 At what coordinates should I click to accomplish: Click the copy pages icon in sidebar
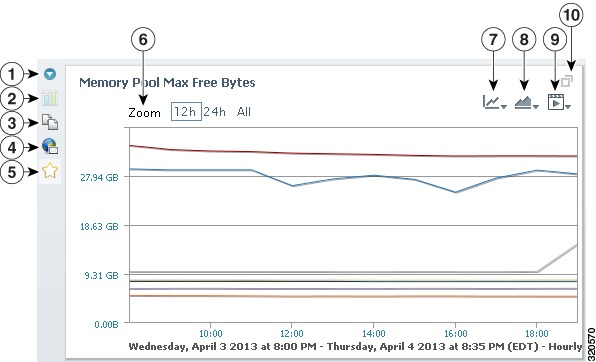click(50, 123)
